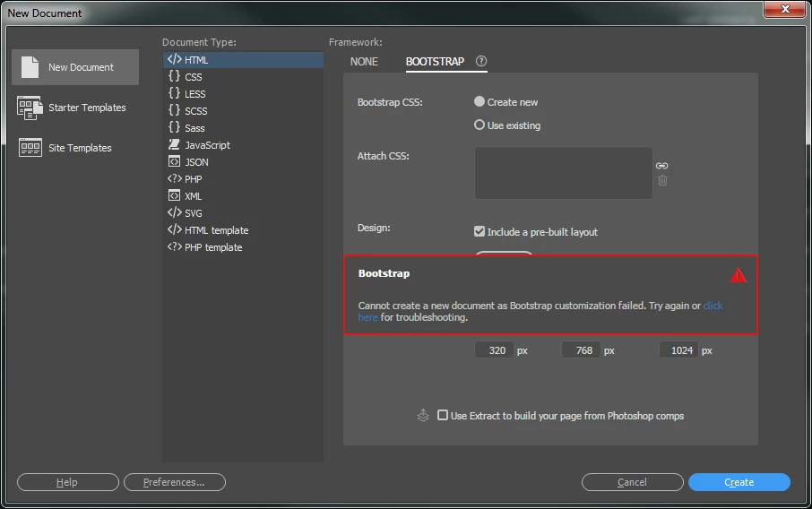The image size is (812, 509).
Task: Select Create new Bootstrap CSS
Action: pos(479,101)
